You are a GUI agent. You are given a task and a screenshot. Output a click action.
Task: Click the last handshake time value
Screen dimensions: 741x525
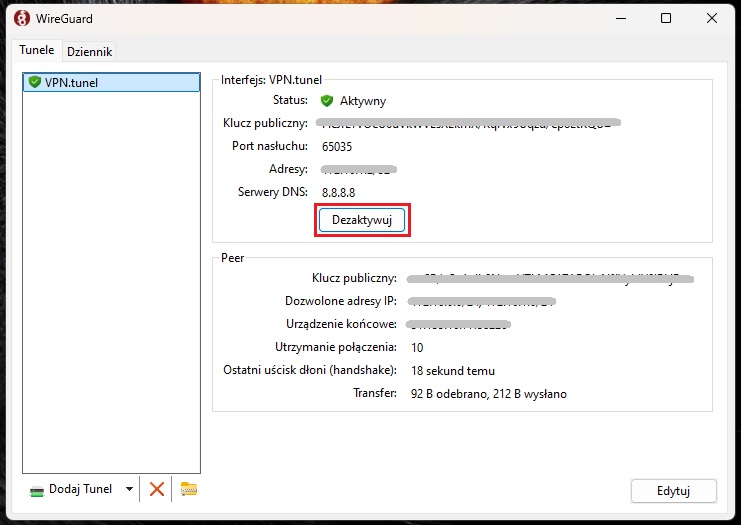click(x=452, y=371)
